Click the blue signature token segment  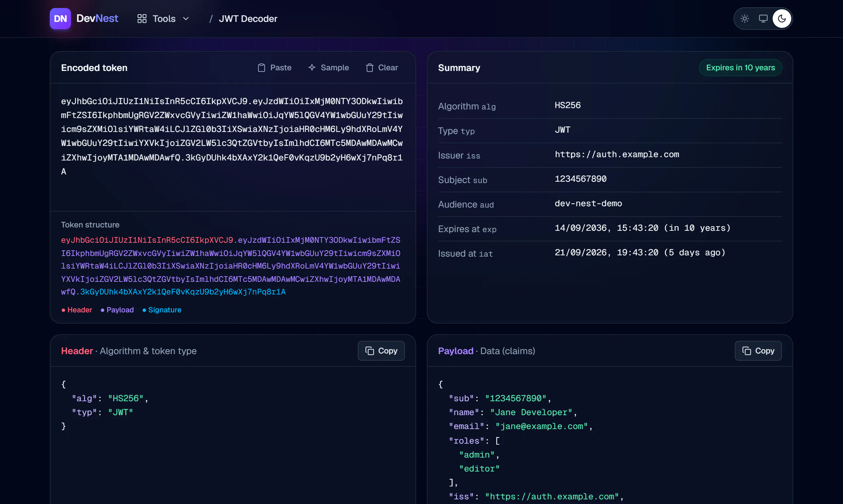coord(183,292)
